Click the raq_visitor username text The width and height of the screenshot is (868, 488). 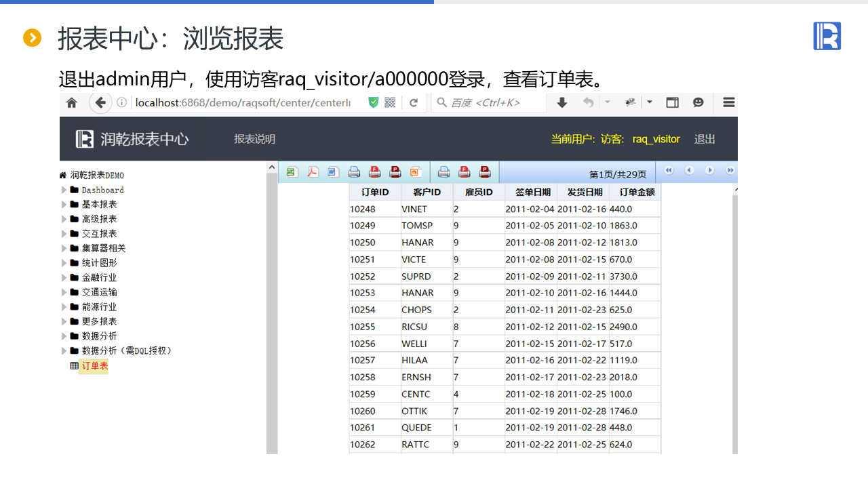(655, 138)
